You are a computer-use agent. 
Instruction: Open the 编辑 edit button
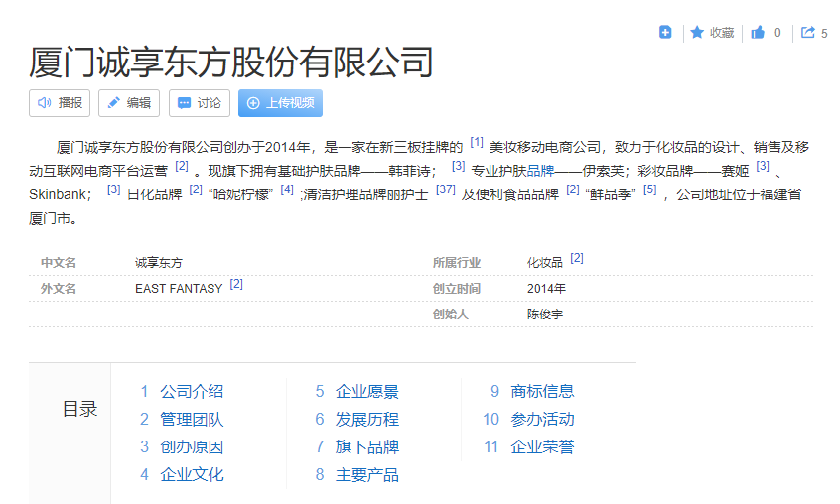pyautogui.click(x=129, y=103)
